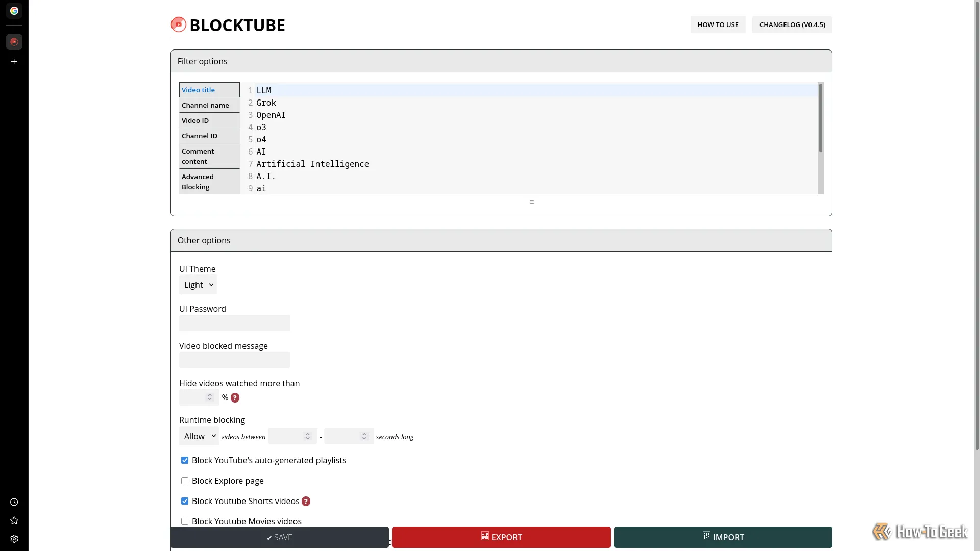Switch to Channel ID filter tab

tap(209, 136)
